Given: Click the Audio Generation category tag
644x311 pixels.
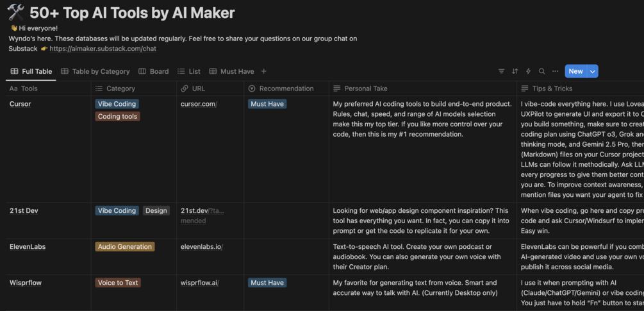Looking at the screenshot, I should click(125, 247).
